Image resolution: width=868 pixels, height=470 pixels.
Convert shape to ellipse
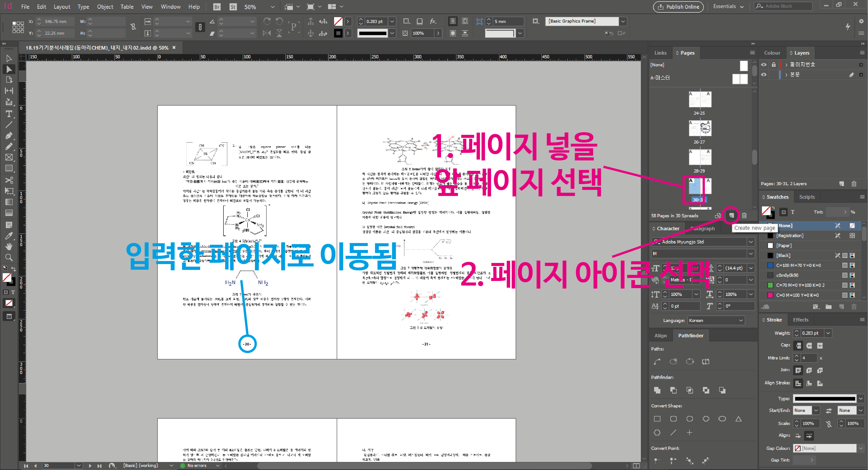coord(722,419)
